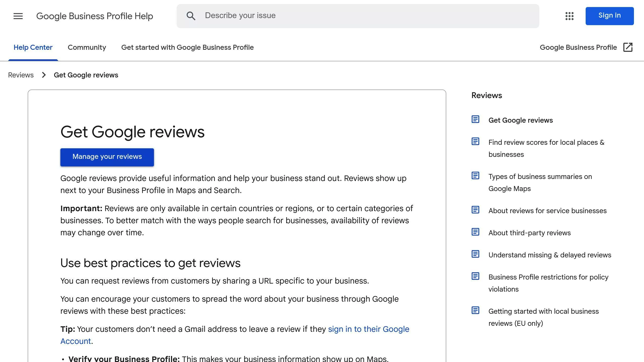The image size is (644, 362).
Task: Open the Community tab
Action: pyautogui.click(x=87, y=48)
